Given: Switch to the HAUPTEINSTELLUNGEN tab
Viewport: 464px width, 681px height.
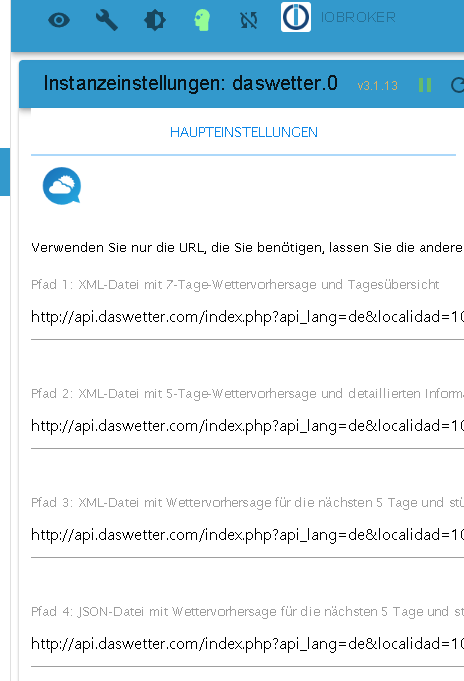Looking at the screenshot, I should (244, 132).
